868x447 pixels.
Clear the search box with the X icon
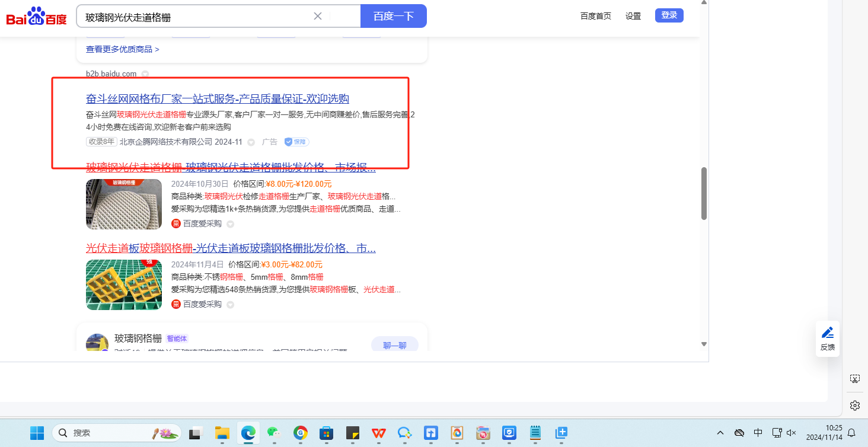click(318, 16)
